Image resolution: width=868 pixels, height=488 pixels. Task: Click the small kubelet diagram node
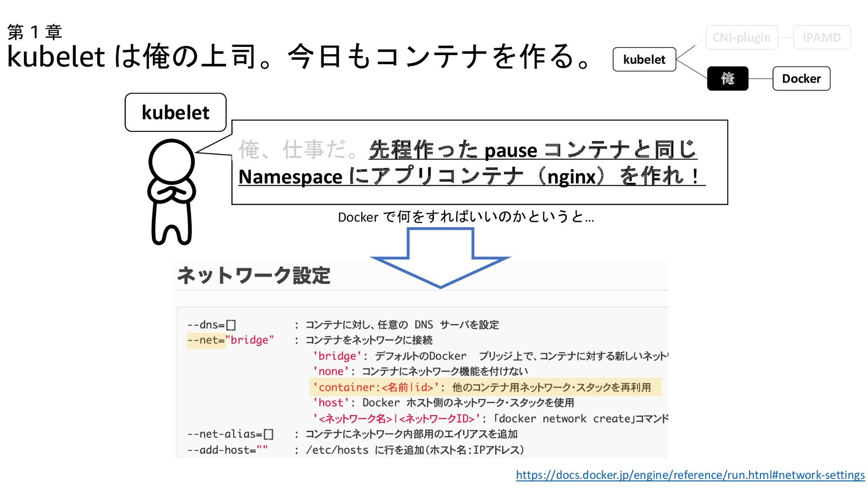(644, 60)
